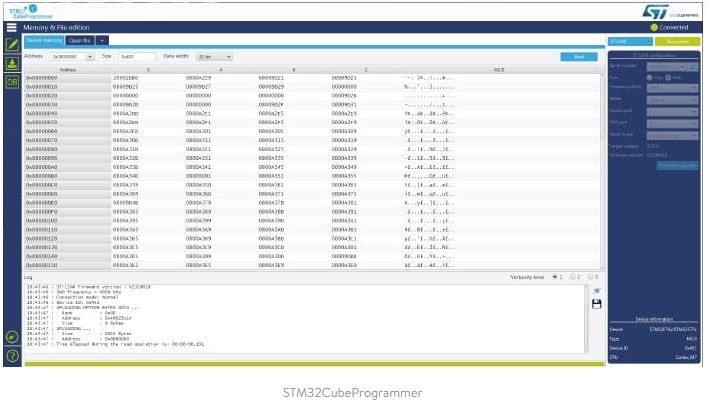This screenshot has width=707, height=406.
Task: Click the Memory & File edition title
Action: tap(56, 28)
